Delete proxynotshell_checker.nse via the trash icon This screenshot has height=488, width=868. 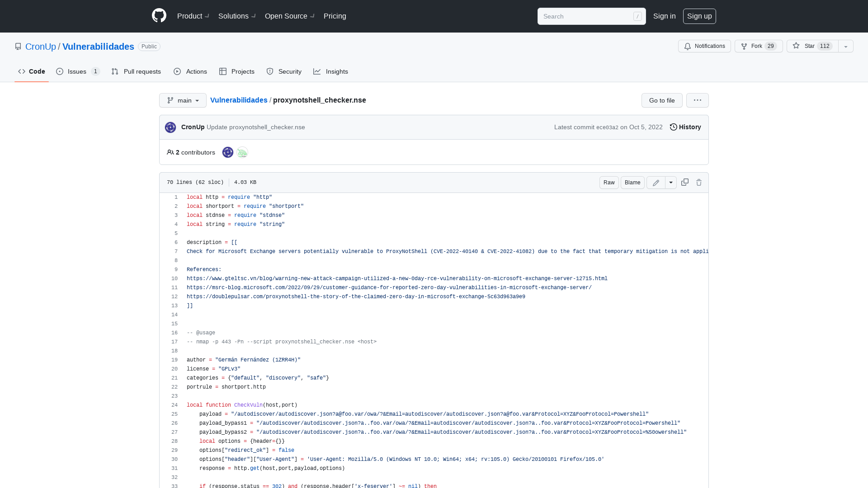[x=699, y=182]
